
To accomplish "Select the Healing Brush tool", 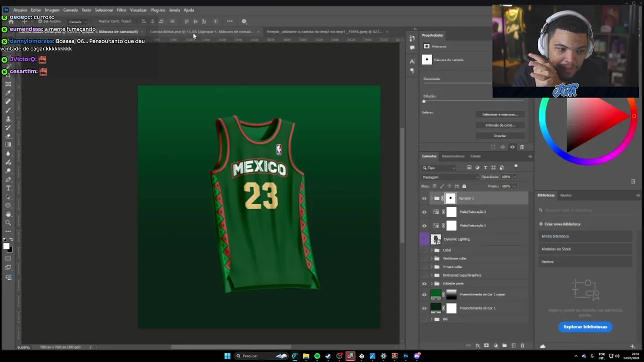I will coord(8,101).
